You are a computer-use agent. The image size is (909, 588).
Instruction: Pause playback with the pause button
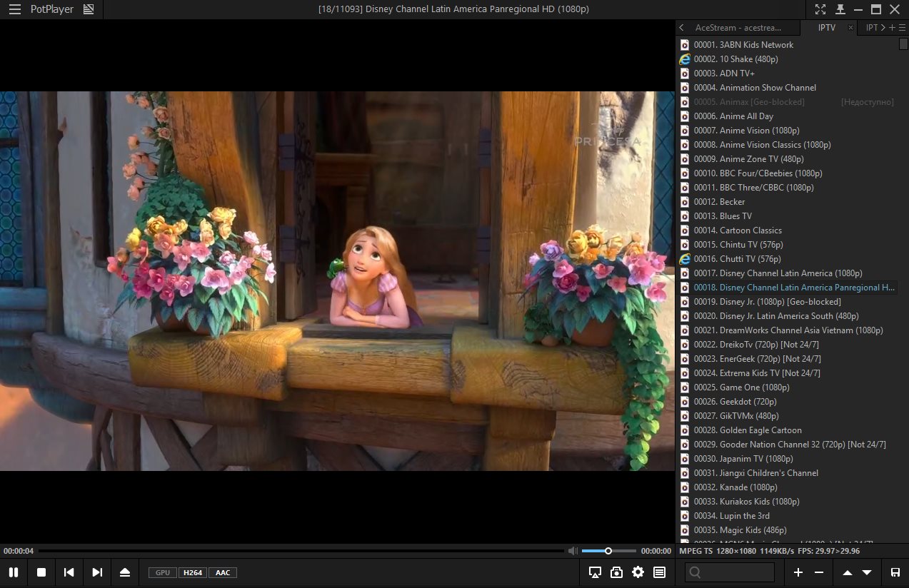click(14, 572)
